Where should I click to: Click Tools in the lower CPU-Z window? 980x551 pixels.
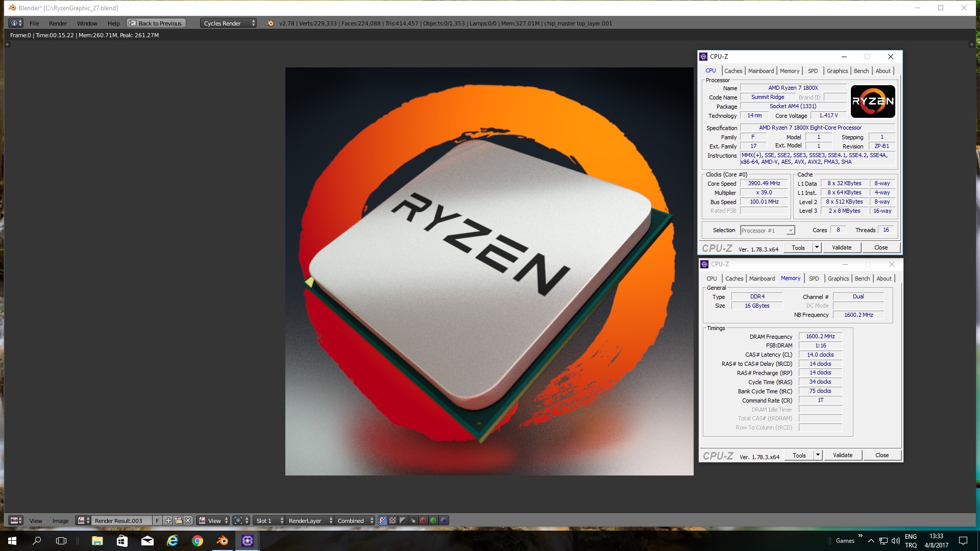799,455
